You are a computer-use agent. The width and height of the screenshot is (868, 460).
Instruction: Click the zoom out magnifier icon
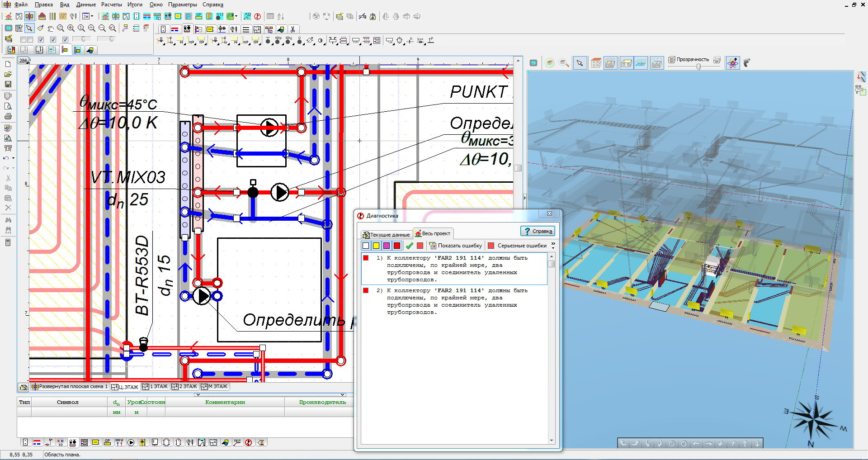[x=102, y=28]
